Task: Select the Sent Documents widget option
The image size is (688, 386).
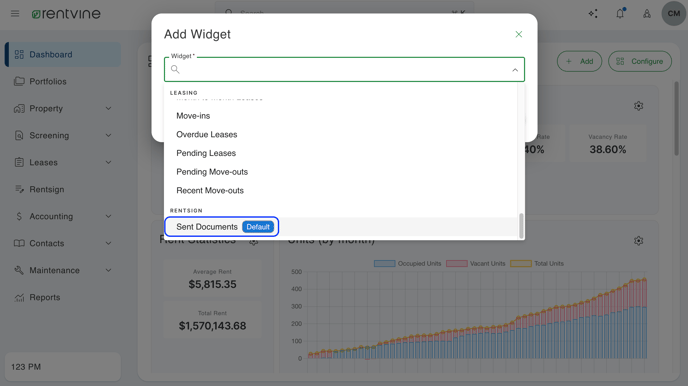Action: pos(341,227)
